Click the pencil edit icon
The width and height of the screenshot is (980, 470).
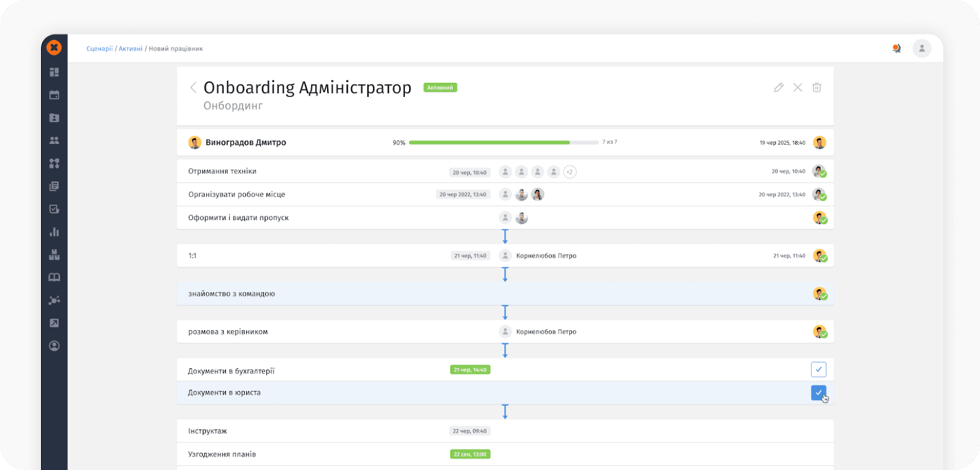point(778,88)
